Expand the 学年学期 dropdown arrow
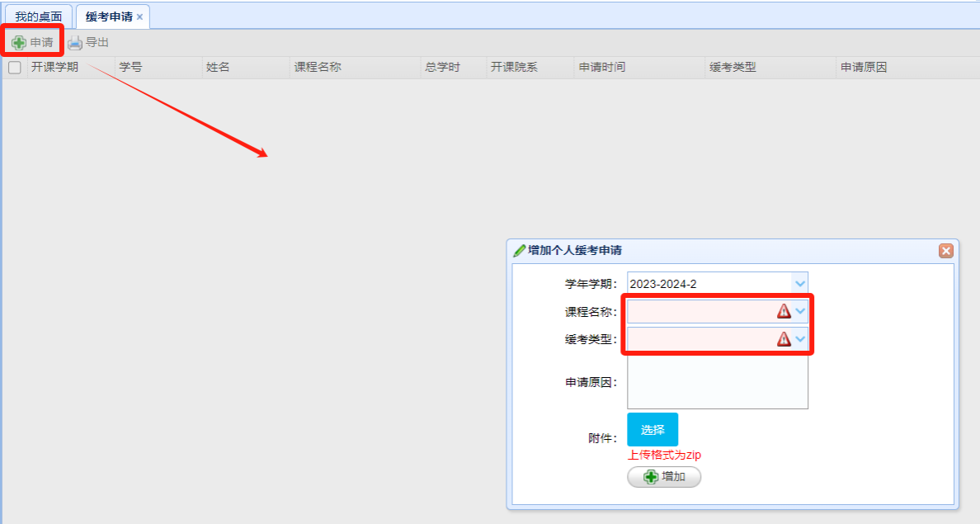 point(799,284)
